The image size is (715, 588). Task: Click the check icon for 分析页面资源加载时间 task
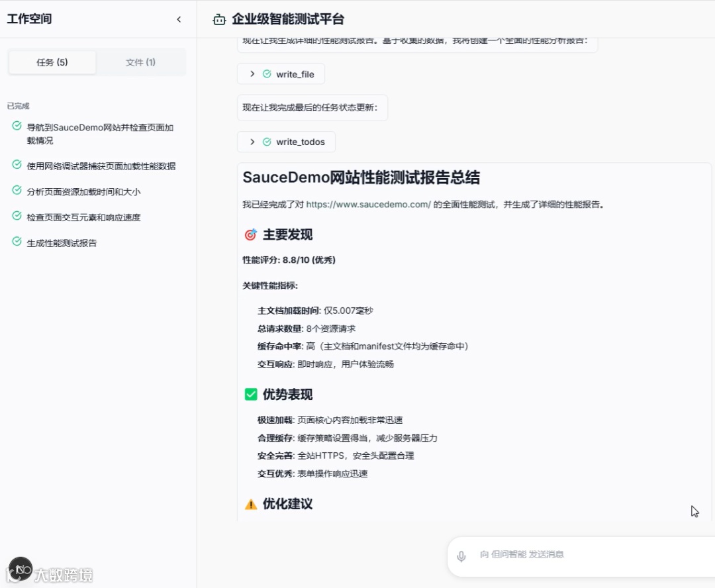[17, 190]
